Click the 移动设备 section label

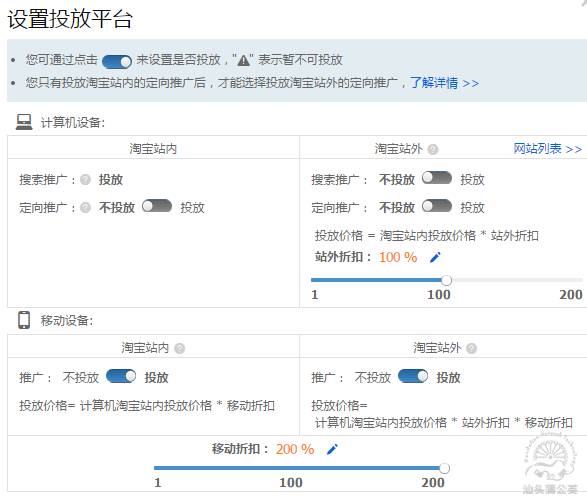tap(67, 321)
